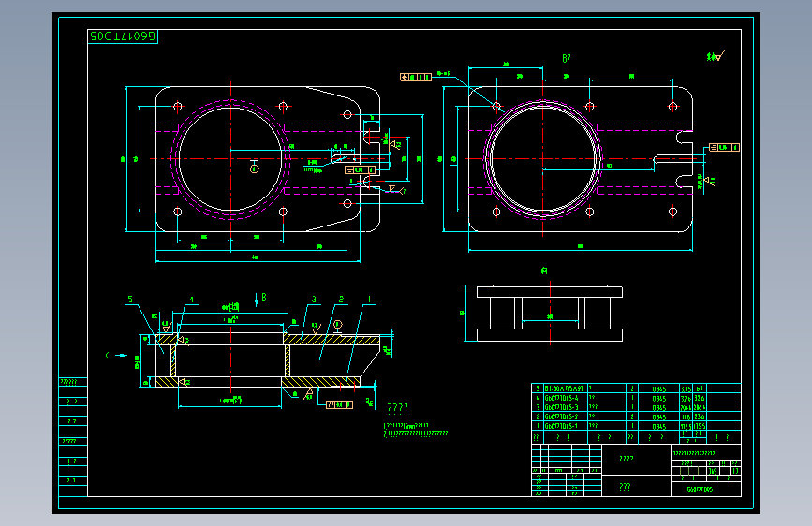Select the rotated G6017TD05 label in top-left box
This screenshot has width=812, height=526.
pos(123,37)
